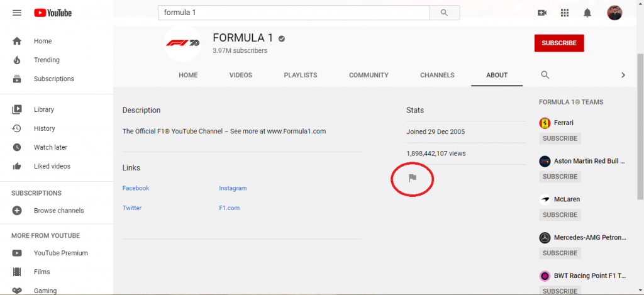The width and height of the screenshot is (644, 295).
Task: Click the McLaren channel name
Action: pos(567,199)
